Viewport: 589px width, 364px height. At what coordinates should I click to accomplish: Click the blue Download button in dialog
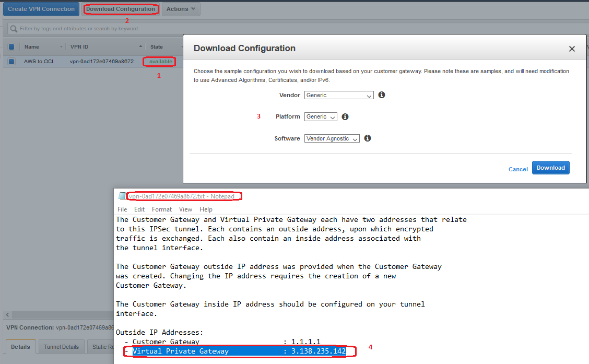pos(551,168)
